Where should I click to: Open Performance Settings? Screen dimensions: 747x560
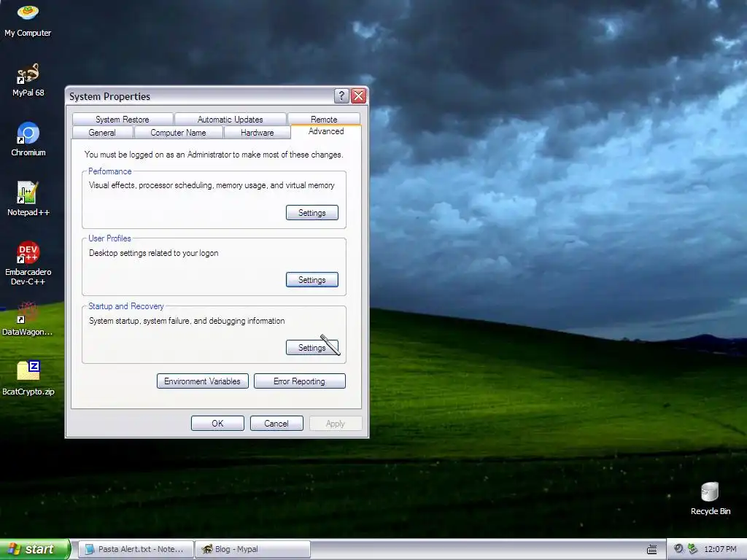tap(312, 213)
